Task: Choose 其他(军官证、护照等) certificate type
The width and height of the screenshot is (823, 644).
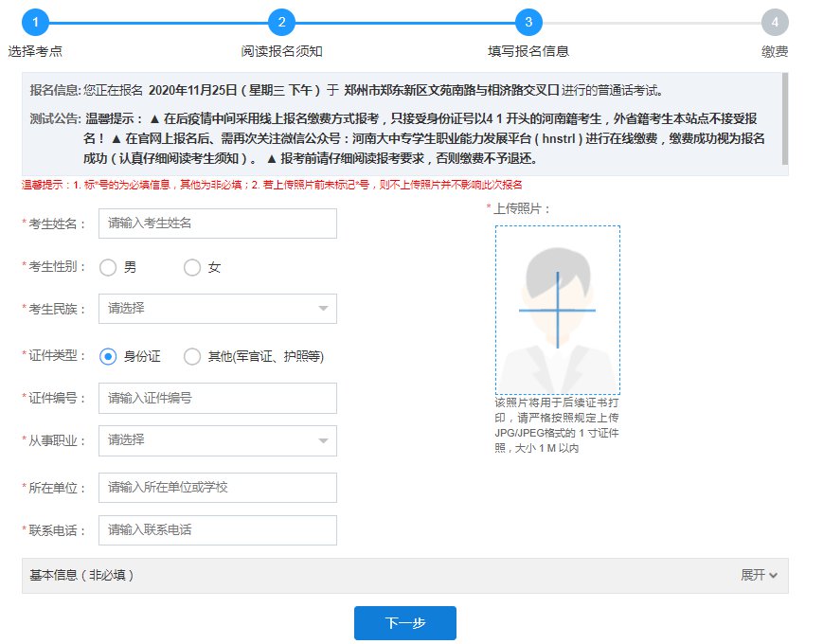Action: pyautogui.click(x=192, y=357)
